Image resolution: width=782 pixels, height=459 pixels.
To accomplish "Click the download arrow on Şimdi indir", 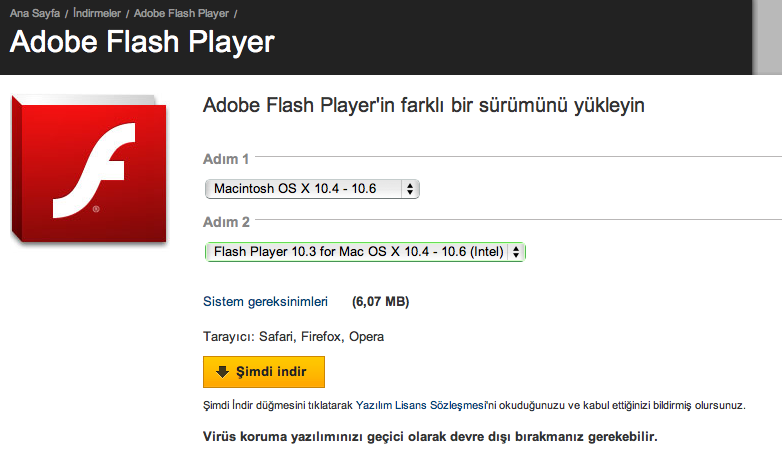I will pyautogui.click(x=222, y=372).
